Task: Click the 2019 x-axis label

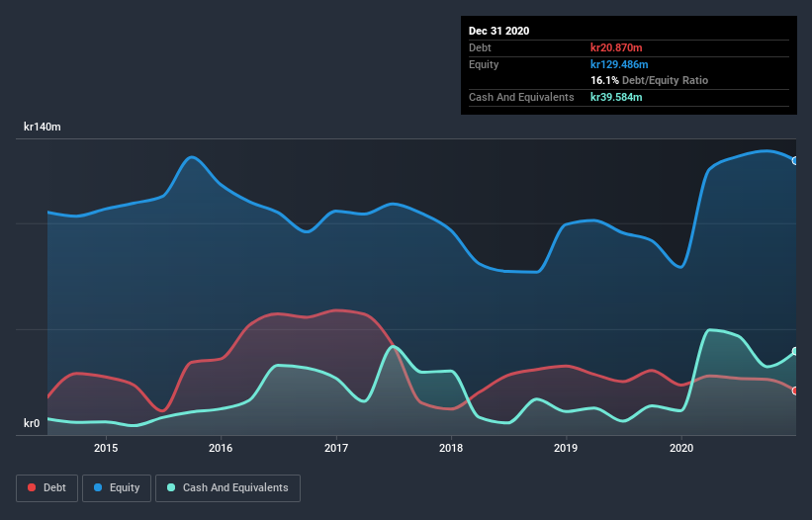Action: 566,448
